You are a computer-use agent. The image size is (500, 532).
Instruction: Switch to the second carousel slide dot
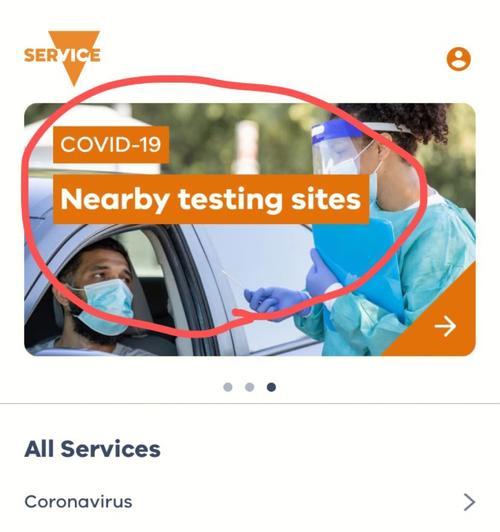point(250,387)
